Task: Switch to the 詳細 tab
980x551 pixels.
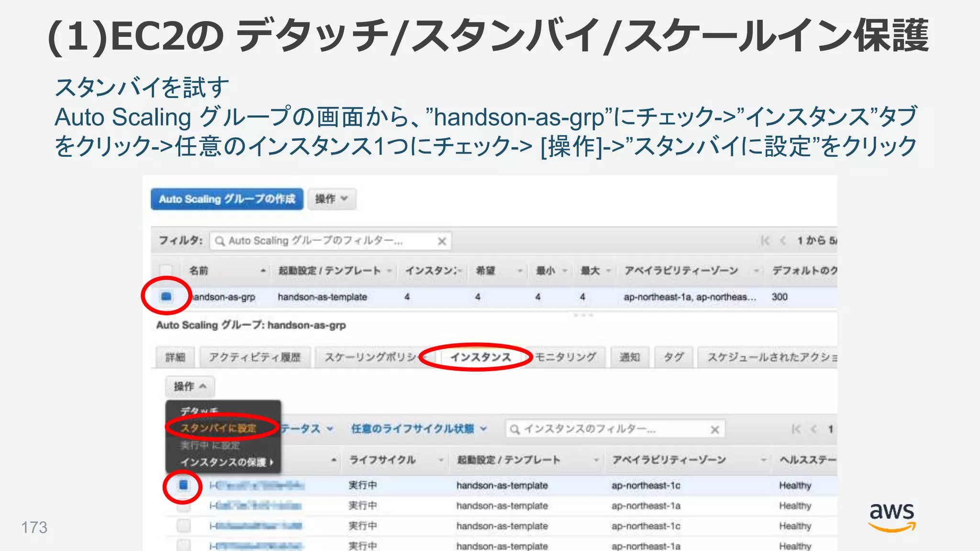Action: [175, 357]
